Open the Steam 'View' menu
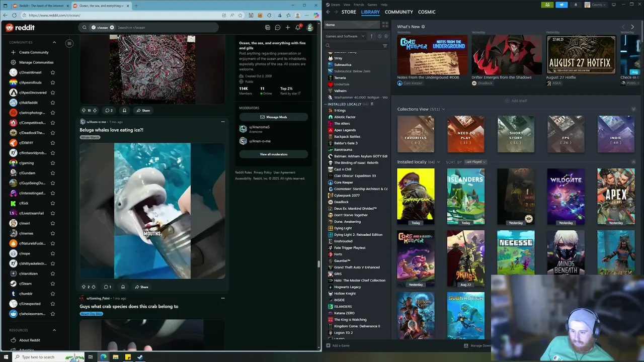This screenshot has width=644, height=362. coord(347,5)
